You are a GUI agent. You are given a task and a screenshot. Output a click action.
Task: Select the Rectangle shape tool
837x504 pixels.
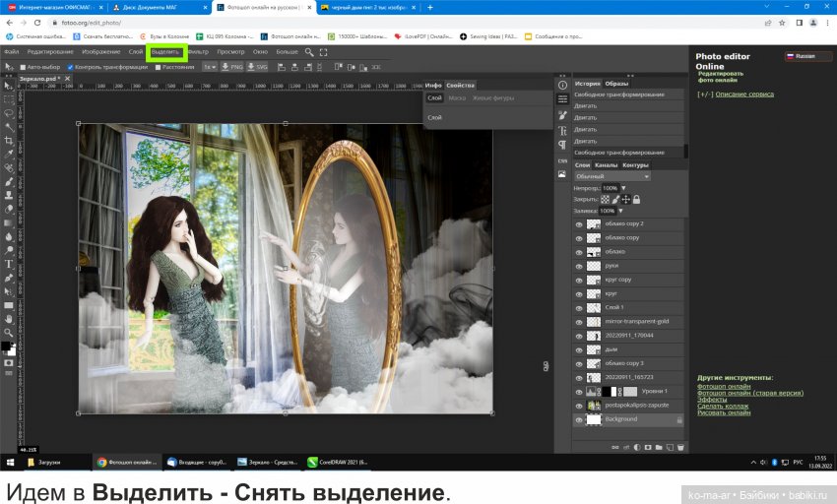pyautogui.click(x=9, y=305)
